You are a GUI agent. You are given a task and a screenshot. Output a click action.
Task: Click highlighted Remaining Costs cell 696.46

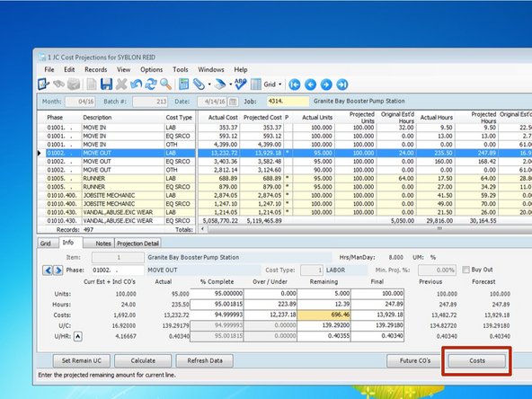point(324,315)
